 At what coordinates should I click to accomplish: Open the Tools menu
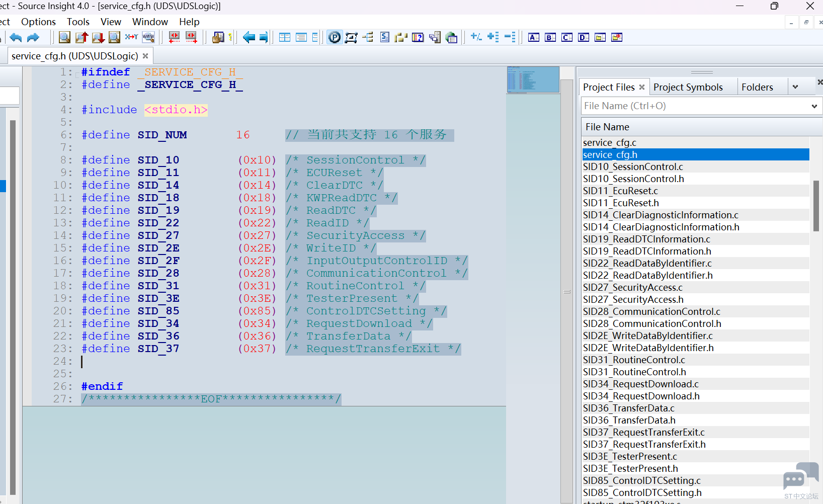point(78,22)
